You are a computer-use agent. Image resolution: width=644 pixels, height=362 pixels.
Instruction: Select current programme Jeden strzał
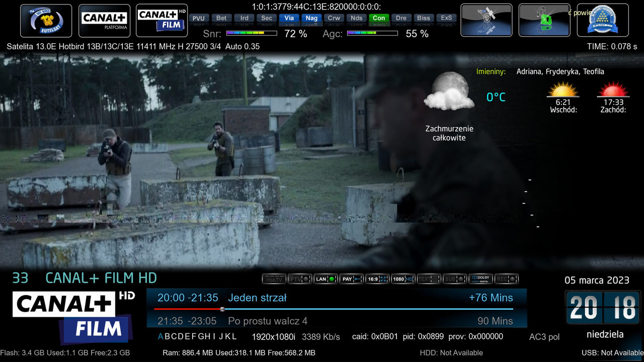point(257,298)
